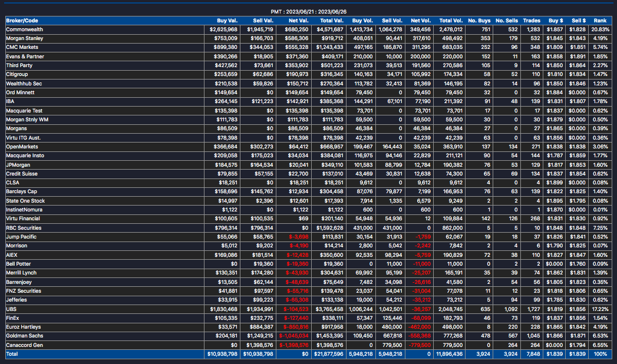This screenshot has height=364, width=617.
Task: Select the Barrenjoey broker name
Action: 19,282
